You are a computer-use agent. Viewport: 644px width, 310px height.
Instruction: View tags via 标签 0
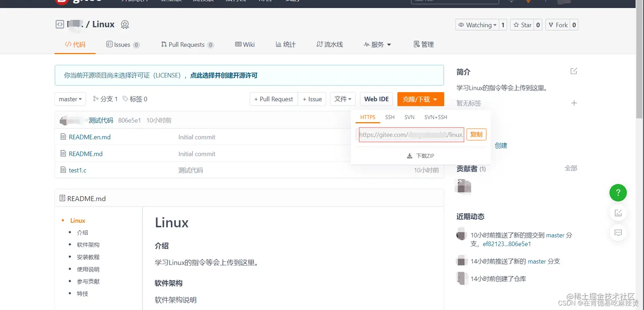point(135,99)
